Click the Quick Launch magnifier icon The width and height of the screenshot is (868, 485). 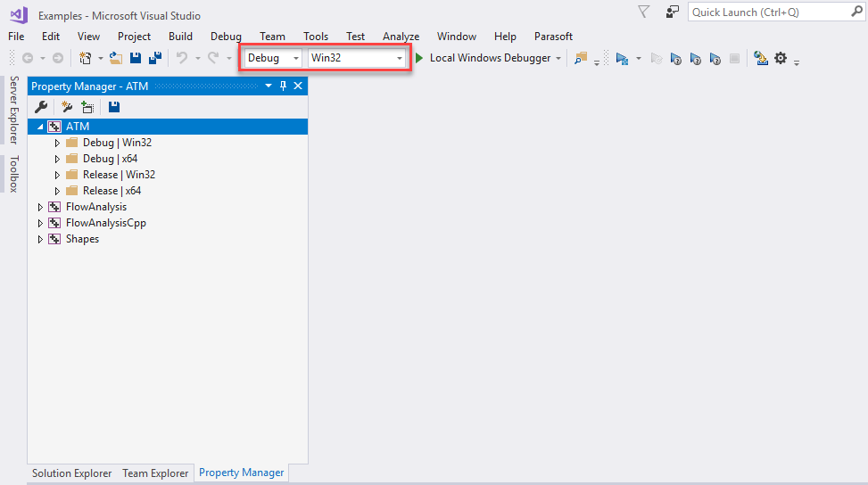point(856,12)
